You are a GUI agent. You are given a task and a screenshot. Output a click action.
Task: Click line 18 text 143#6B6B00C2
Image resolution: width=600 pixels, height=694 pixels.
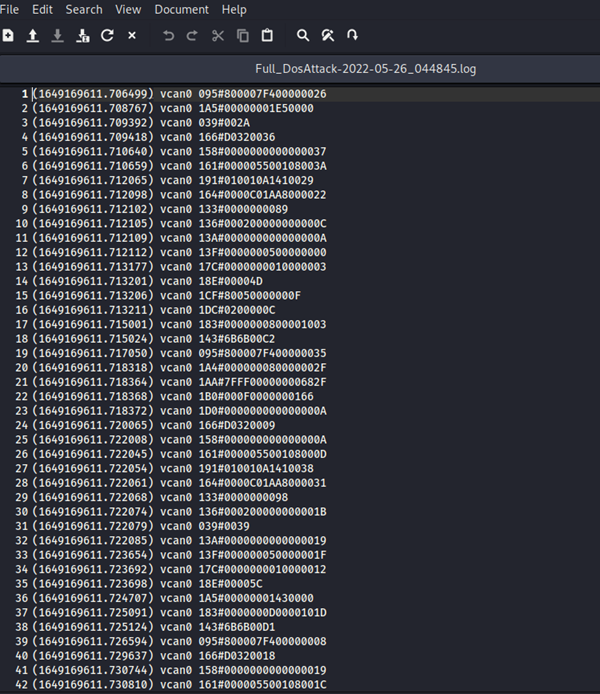(x=237, y=339)
